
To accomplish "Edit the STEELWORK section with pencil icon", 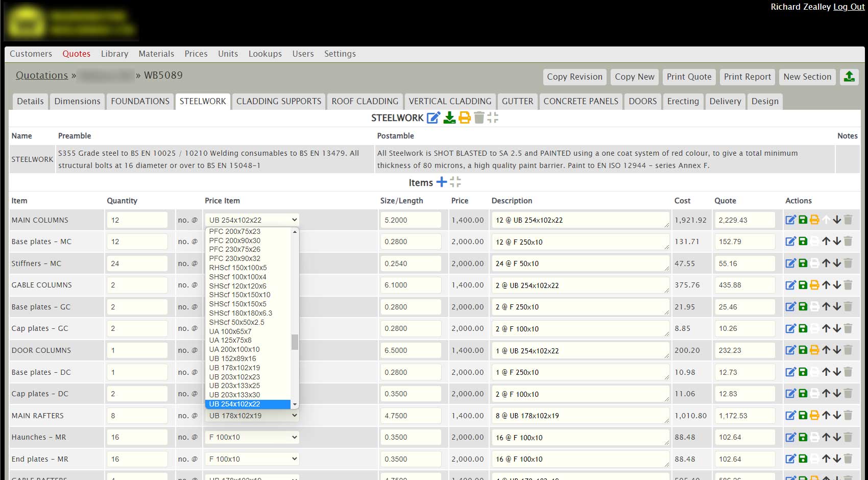I will pos(433,118).
